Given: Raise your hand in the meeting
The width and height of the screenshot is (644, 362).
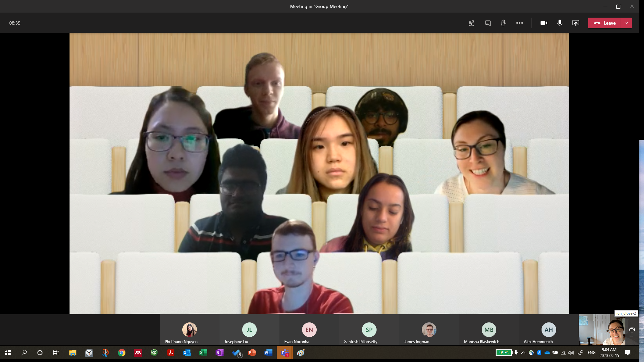Looking at the screenshot, I should pyautogui.click(x=503, y=23).
